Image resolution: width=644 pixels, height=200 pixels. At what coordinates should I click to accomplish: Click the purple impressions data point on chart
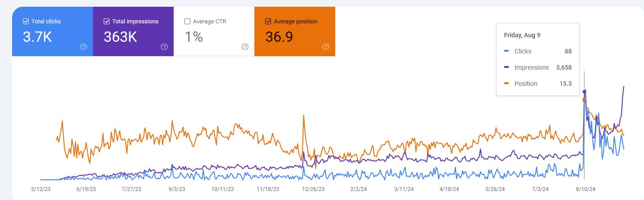tap(584, 92)
